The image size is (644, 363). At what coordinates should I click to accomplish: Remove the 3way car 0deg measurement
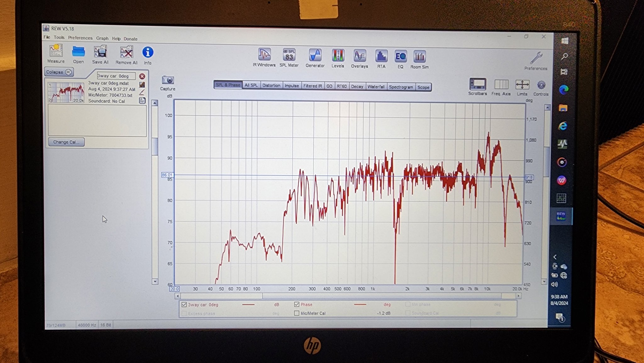pyautogui.click(x=142, y=76)
